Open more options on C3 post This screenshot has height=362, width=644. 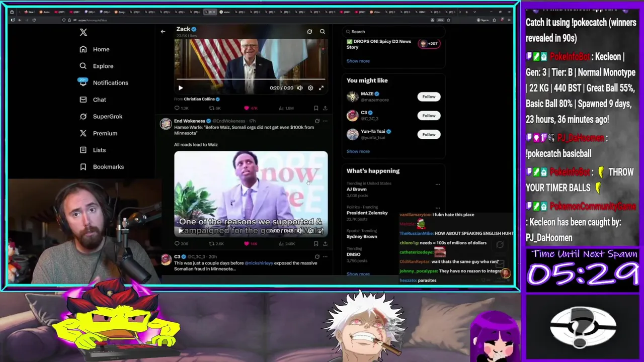click(325, 257)
